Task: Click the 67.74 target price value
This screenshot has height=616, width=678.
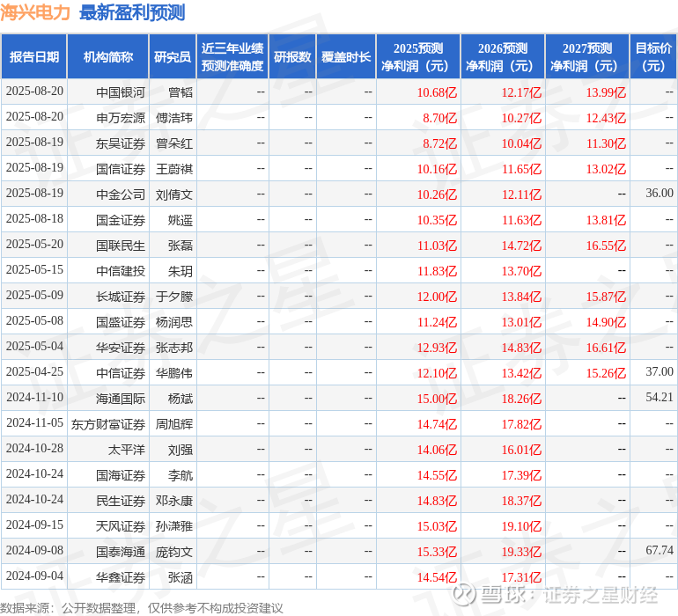Action: [x=660, y=550]
